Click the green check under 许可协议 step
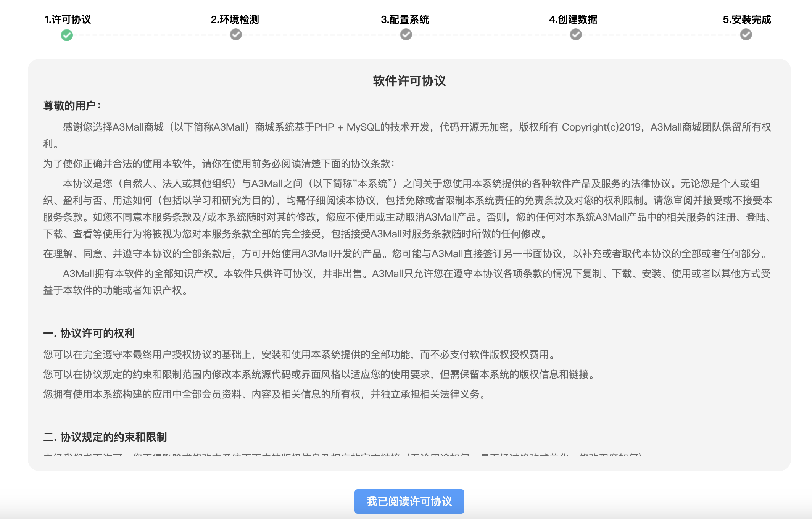Screen dimensions: 812x519 tap(67, 35)
